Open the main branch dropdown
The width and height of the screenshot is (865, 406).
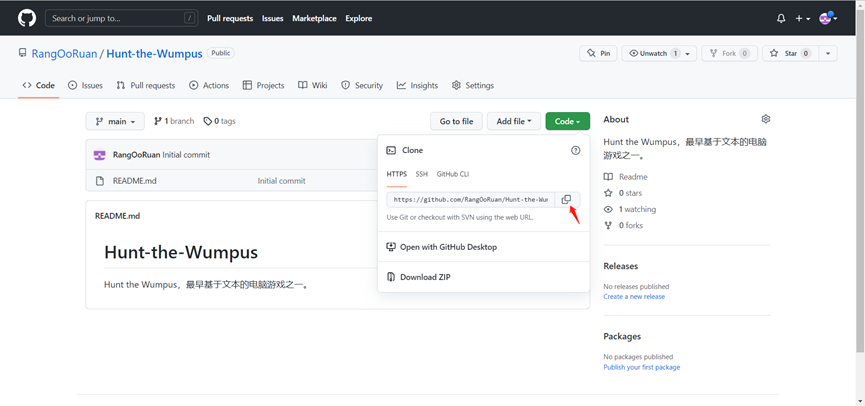(x=115, y=121)
